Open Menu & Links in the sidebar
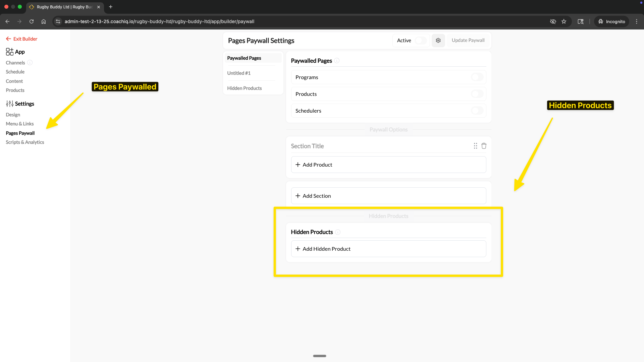The height and width of the screenshot is (362, 644). (x=20, y=124)
